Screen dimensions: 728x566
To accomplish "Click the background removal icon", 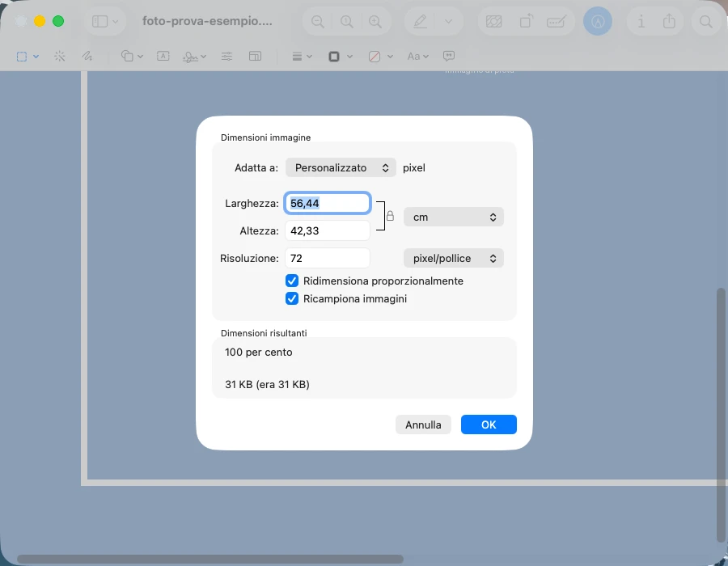I will [494, 21].
